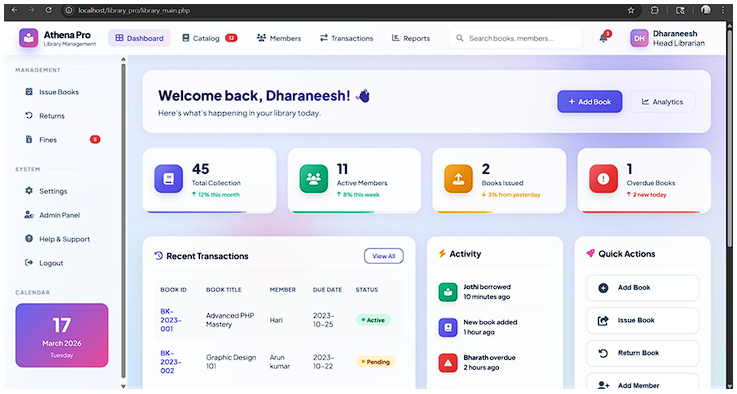Click the Graphic Design 101 title

[x=231, y=361]
